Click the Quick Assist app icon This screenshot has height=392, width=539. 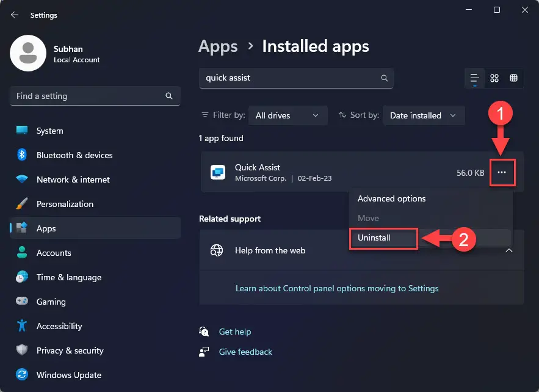(x=217, y=173)
